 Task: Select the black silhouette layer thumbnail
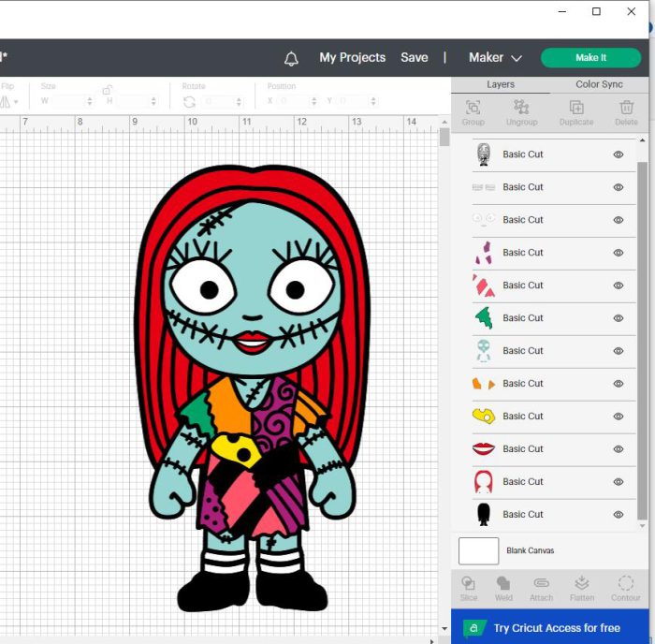pos(484,515)
